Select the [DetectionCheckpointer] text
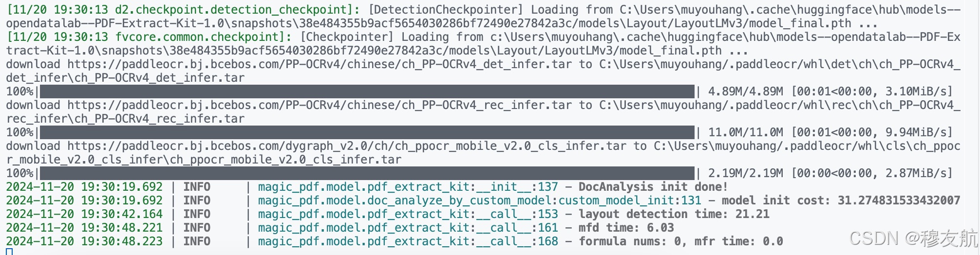Viewport: 980px width, 255px height. pos(446,10)
